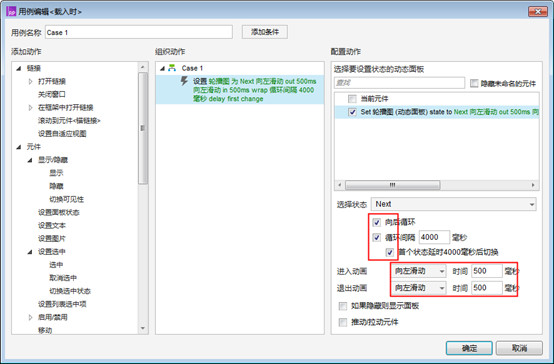Select the 选中 action
554x364 pixels.
(56, 265)
